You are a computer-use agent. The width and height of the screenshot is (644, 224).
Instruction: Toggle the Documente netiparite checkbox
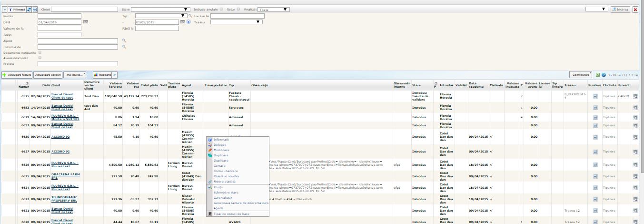[40, 52]
